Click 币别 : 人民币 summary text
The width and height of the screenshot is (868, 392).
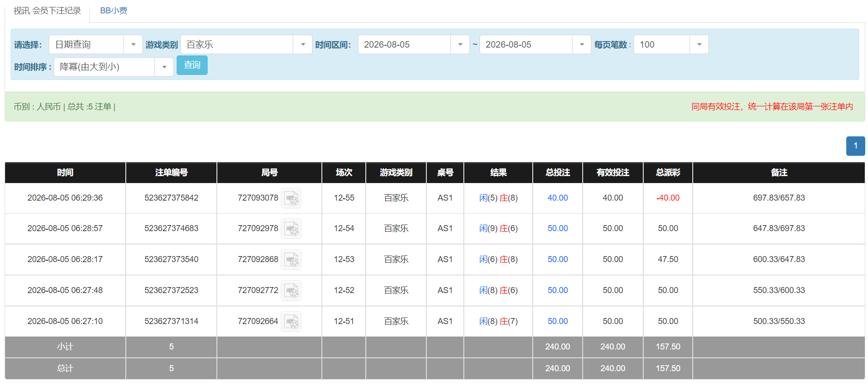click(x=37, y=107)
